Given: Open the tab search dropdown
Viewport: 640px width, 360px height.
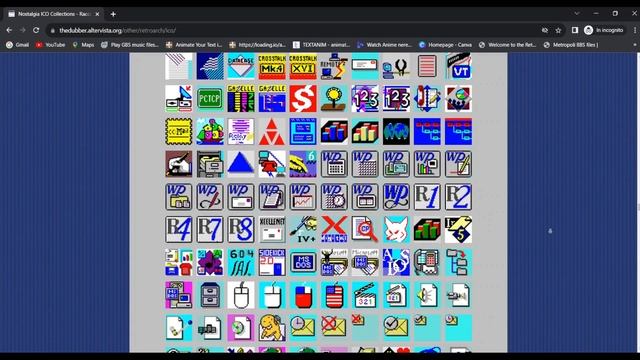Looking at the screenshot, I should (x=577, y=13).
